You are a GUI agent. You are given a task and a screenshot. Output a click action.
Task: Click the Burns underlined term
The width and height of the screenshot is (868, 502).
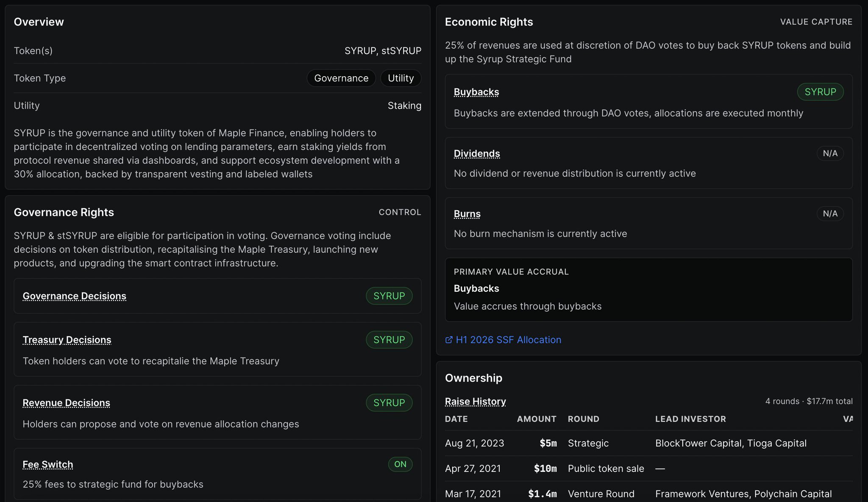pos(467,214)
